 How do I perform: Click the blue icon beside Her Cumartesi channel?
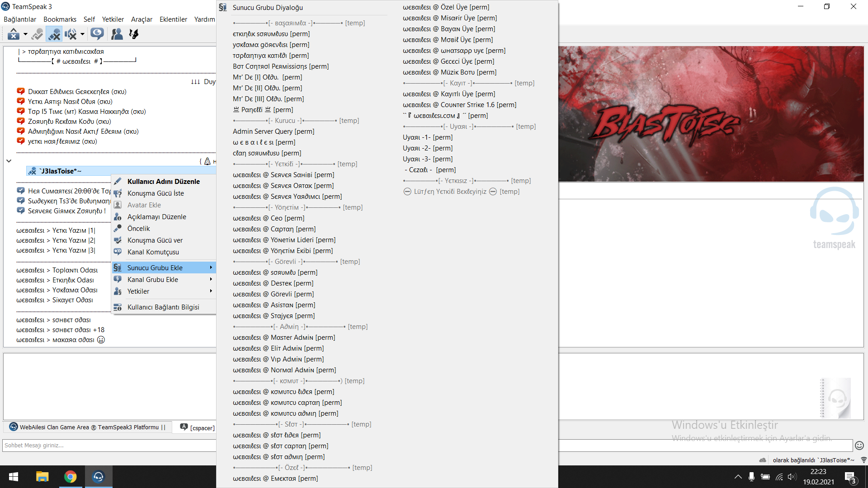[x=21, y=191]
